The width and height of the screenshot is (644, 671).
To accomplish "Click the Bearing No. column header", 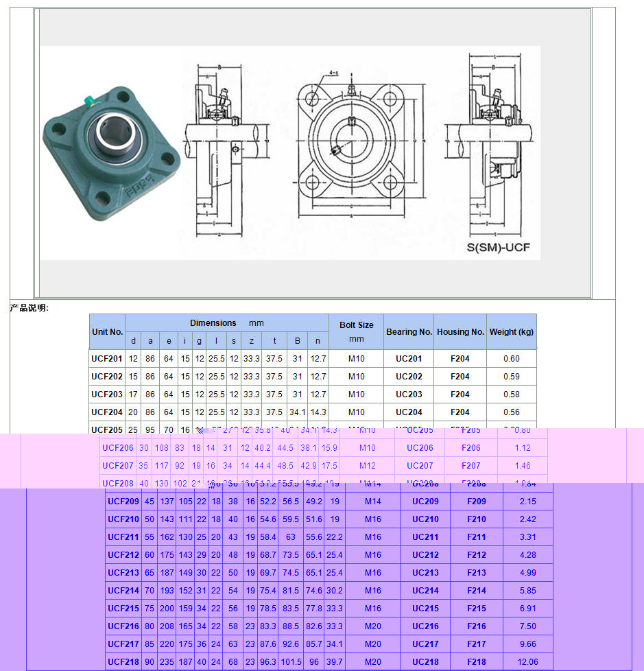I will [409, 331].
